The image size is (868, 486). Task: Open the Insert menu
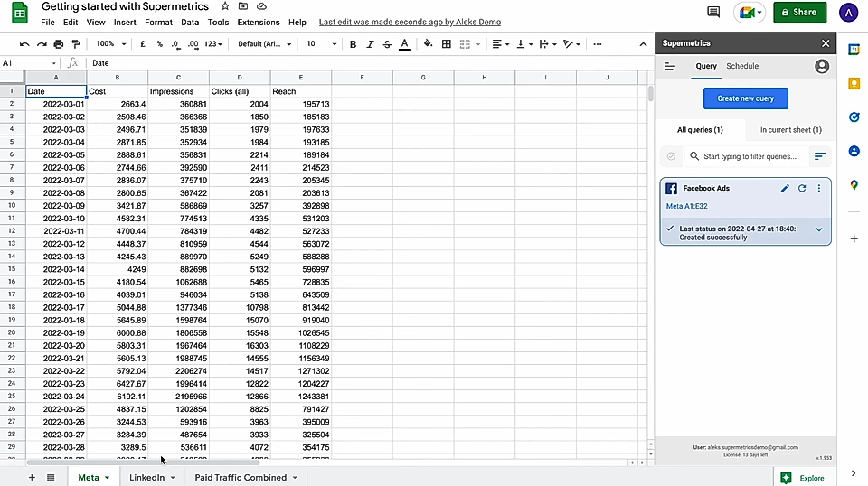pyautogui.click(x=125, y=22)
